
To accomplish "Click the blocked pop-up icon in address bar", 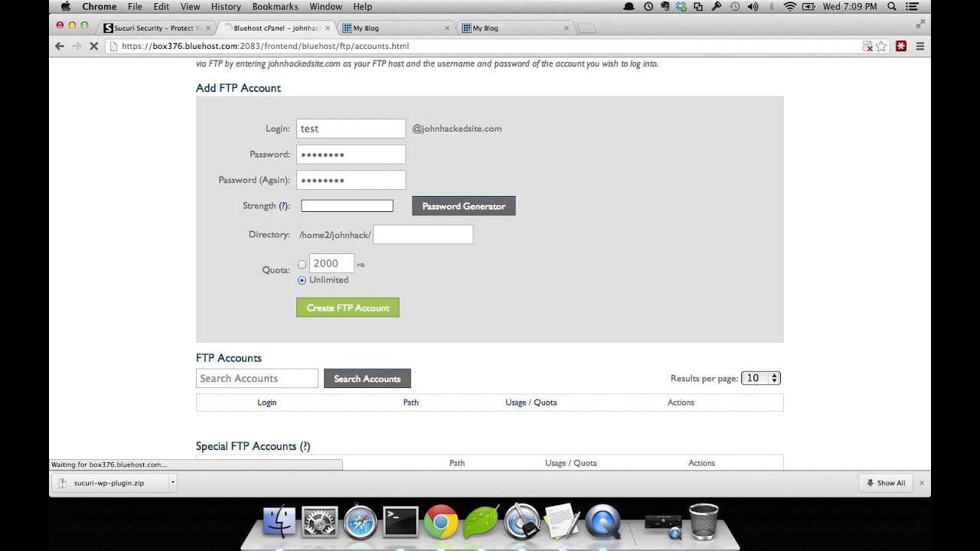I will click(867, 46).
